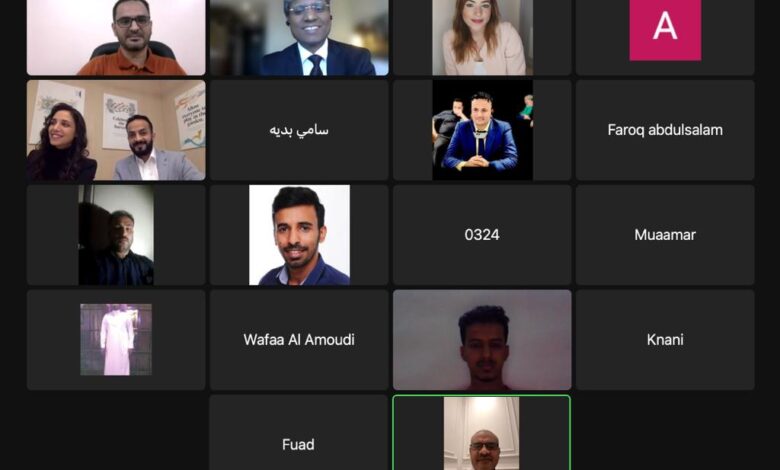Select the pink 'A' avatar tile
This screenshot has width=780, height=470.
665,37
